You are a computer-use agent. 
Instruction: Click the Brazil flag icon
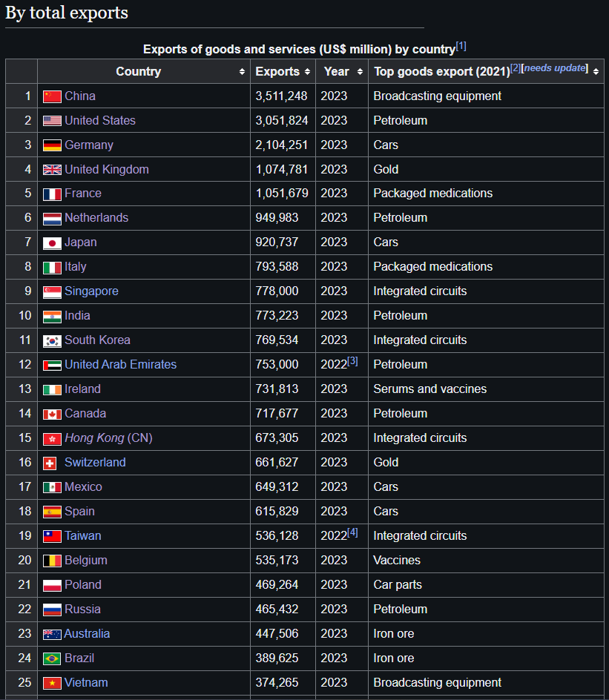pyautogui.click(x=52, y=658)
